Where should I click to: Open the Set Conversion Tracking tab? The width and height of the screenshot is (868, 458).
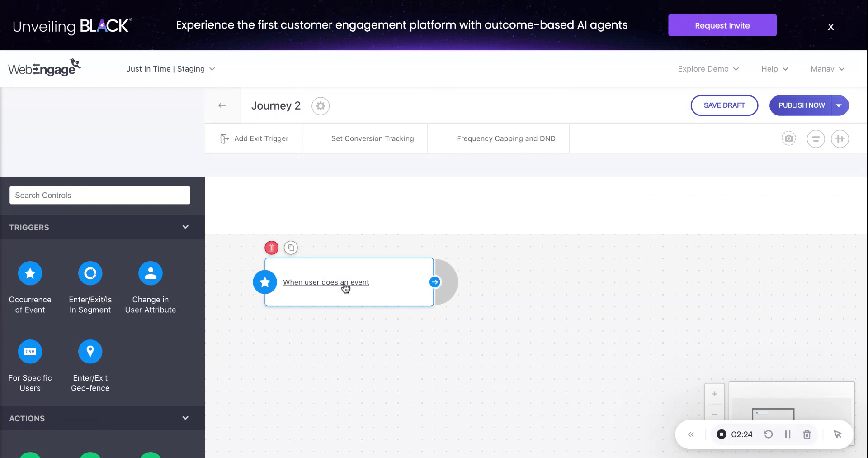click(372, 138)
